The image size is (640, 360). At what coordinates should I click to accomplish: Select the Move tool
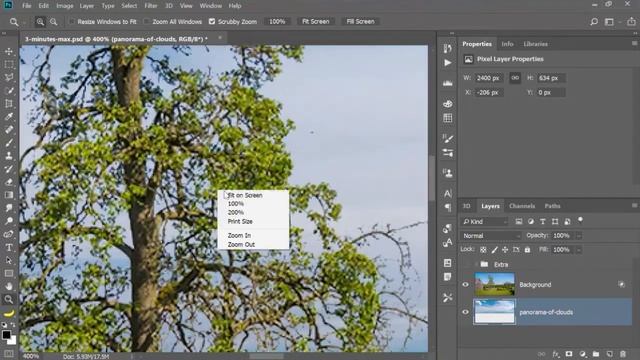point(9,51)
